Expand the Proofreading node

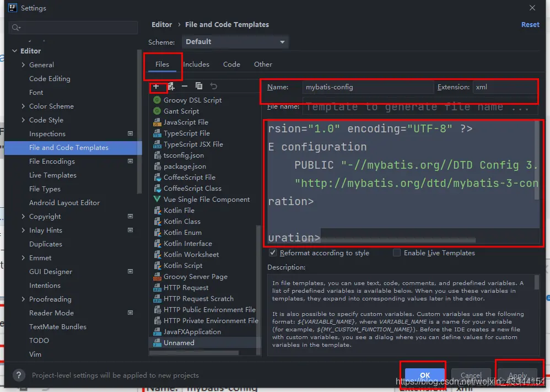tap(23, 299)
